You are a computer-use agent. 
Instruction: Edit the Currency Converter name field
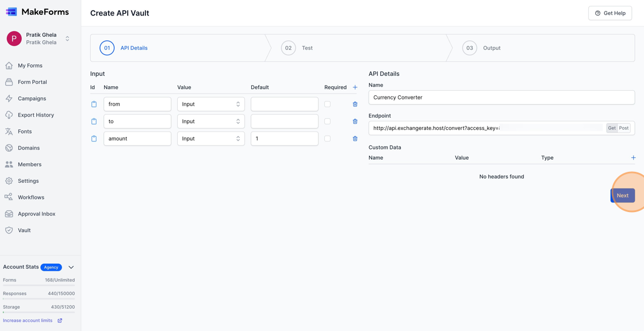click(501, 97)
